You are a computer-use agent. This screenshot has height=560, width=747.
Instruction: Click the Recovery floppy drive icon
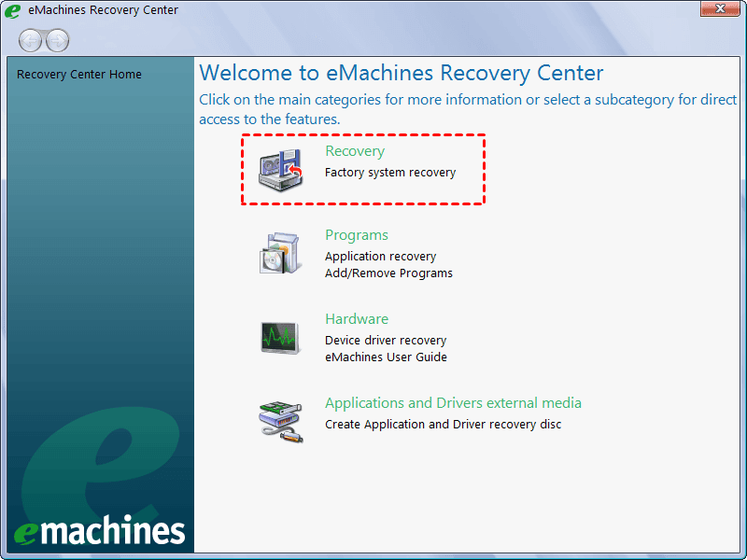281,170
